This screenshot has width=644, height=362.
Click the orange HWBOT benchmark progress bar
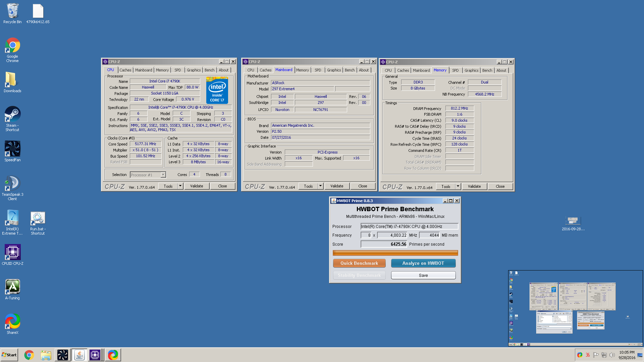pos(395,253)
